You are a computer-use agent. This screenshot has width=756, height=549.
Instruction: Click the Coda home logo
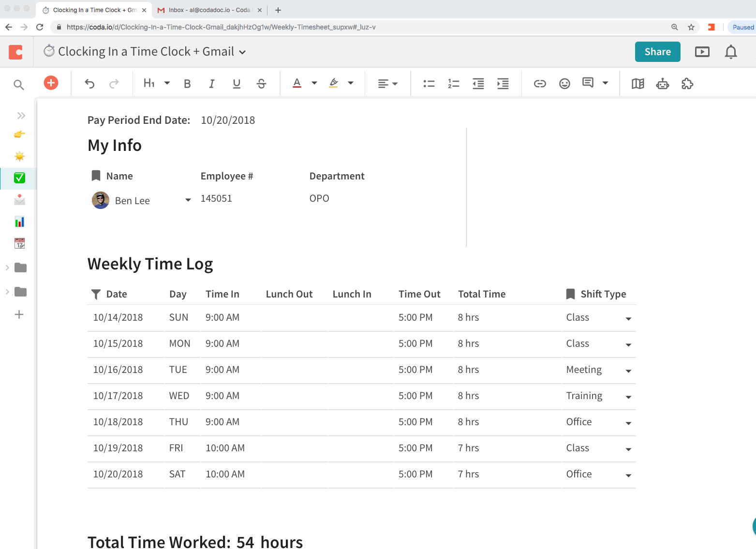(16, 52)
